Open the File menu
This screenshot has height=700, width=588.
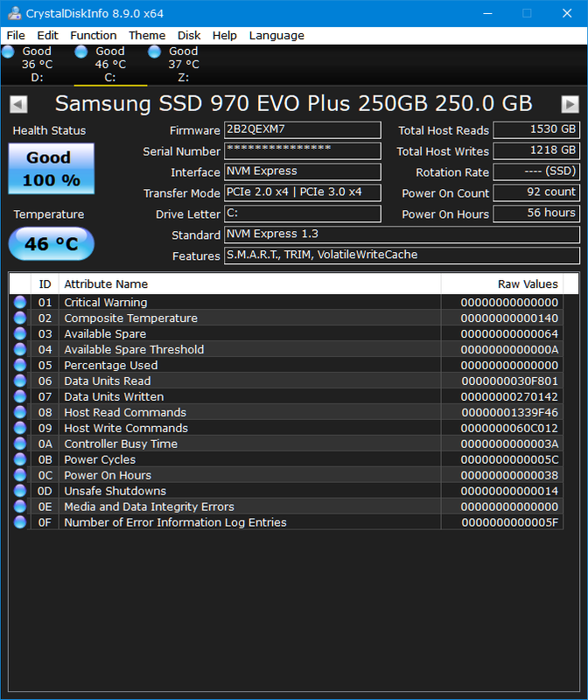[x=16, y=35]
